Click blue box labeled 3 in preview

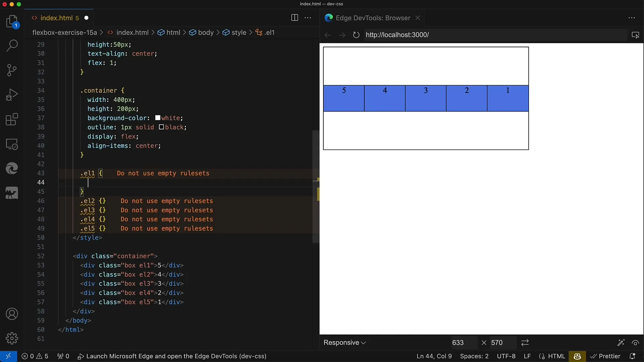426,98
